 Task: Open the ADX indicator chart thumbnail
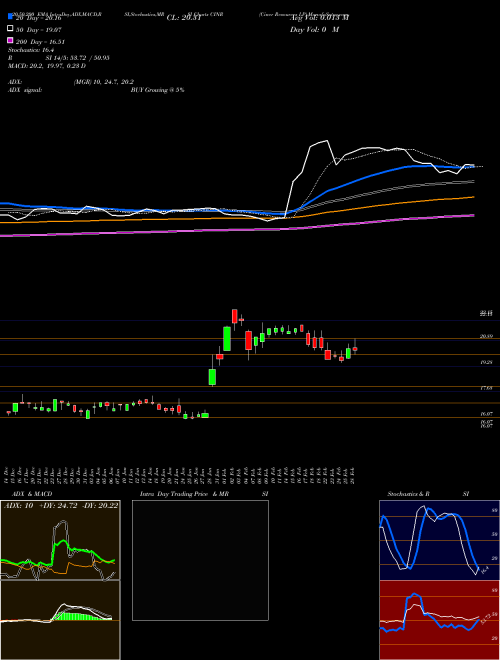[x=60, y=540]
